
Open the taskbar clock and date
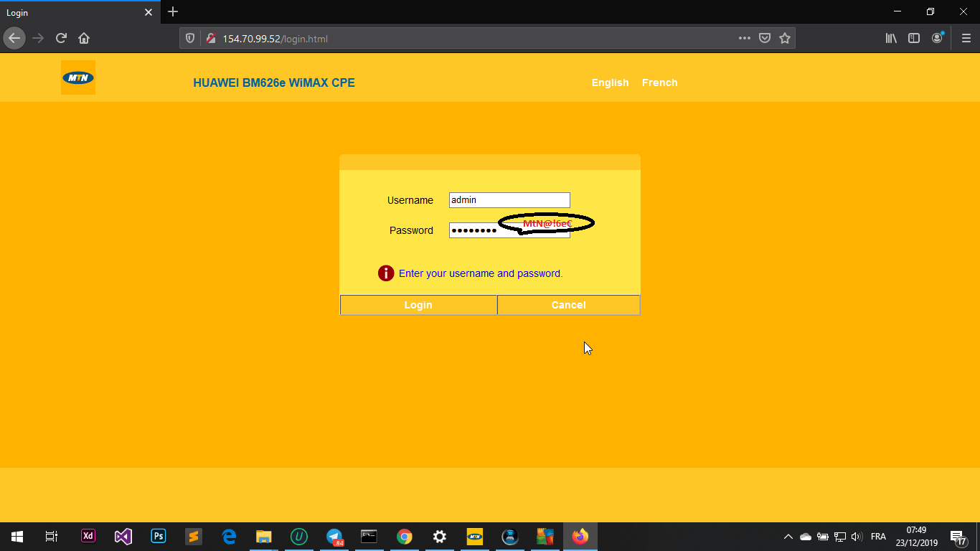pyautogui.click(x=916, y=537)
